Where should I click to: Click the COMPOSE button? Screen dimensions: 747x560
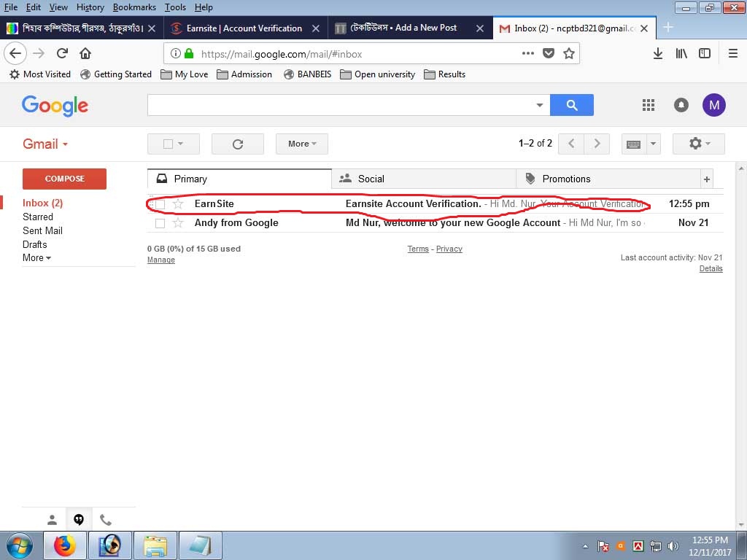click(x=64, y=179)
